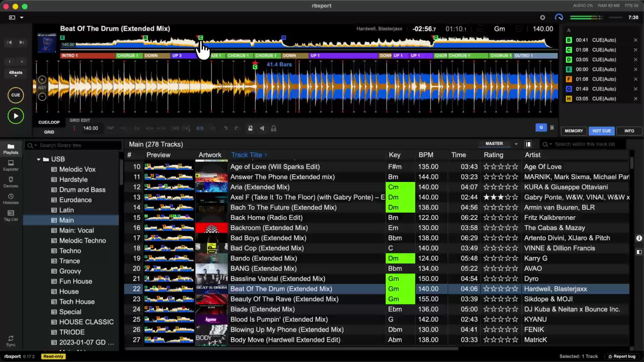
Task: Open the list menu icon beside search button
Action: 552,128
